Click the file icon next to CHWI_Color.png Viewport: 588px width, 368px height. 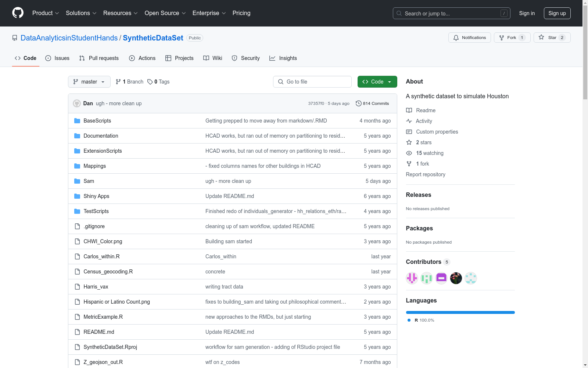(x=77, y=241)
